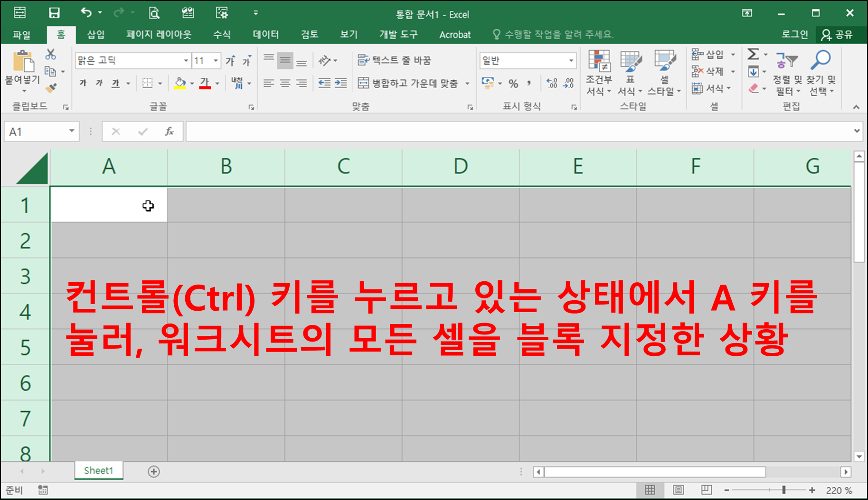
Task: Click the AutoSum sigma icon
Action: click(753, 54)
